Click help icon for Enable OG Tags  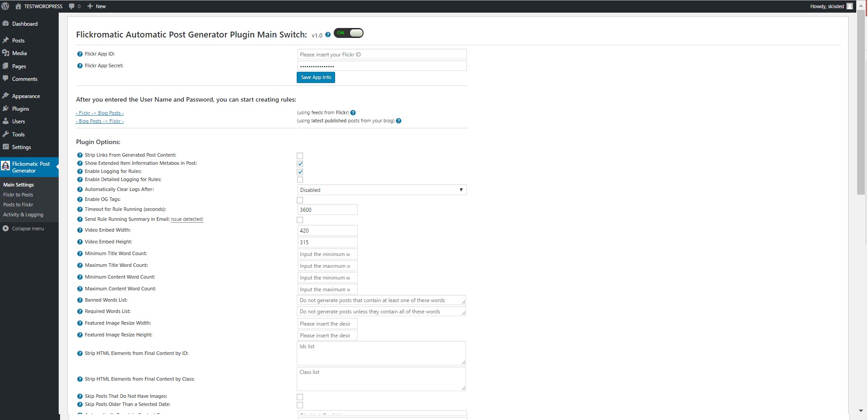(x=80, y=200)
